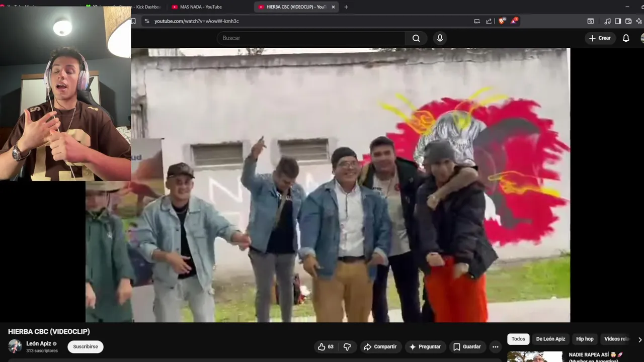Select the De León Apiz filter chip
644x362 pixels.
tap(550, 339)
